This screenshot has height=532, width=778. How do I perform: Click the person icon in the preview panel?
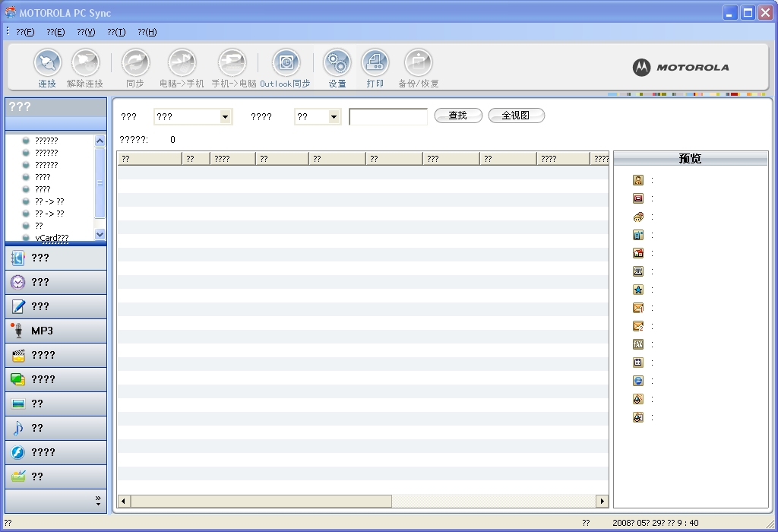[x=638, y=180]
